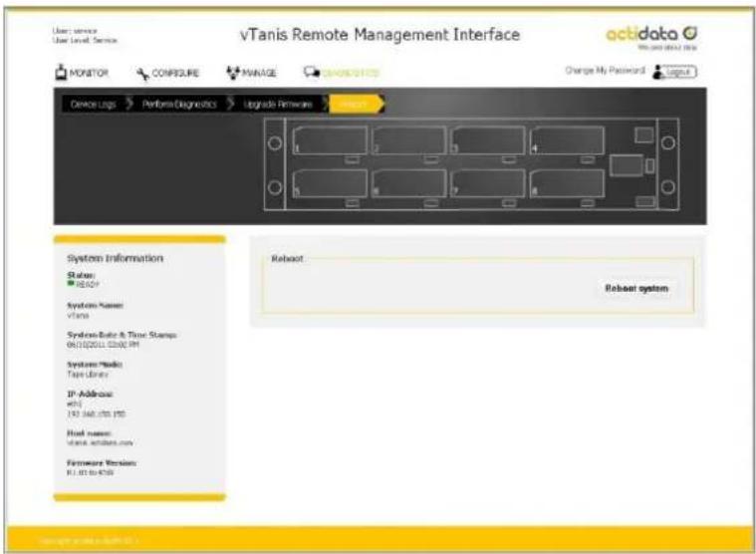Click the System Date & Time Stamp label

pos(122,335)
